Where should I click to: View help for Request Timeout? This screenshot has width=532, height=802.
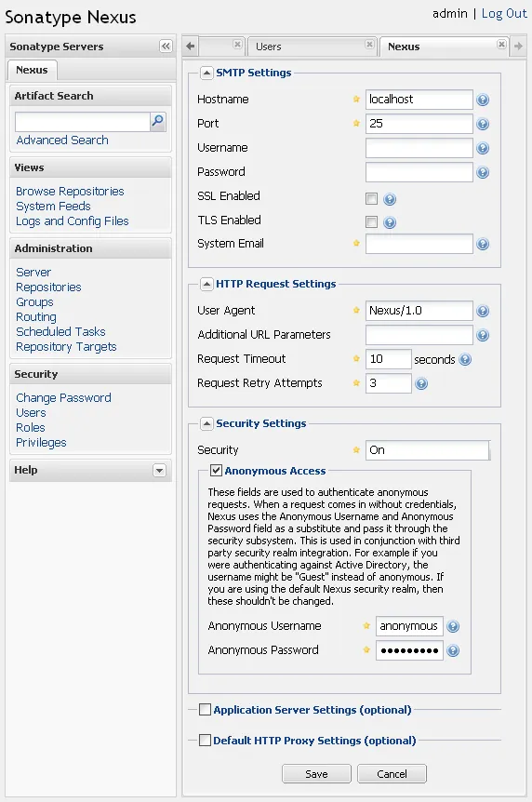(x=465, y=359)
